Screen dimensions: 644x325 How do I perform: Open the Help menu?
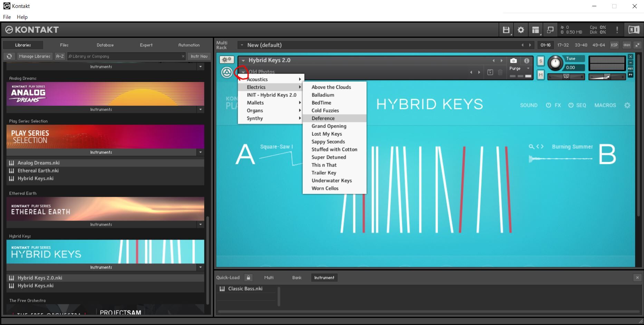pyautogui.click(x=22, y=17)
